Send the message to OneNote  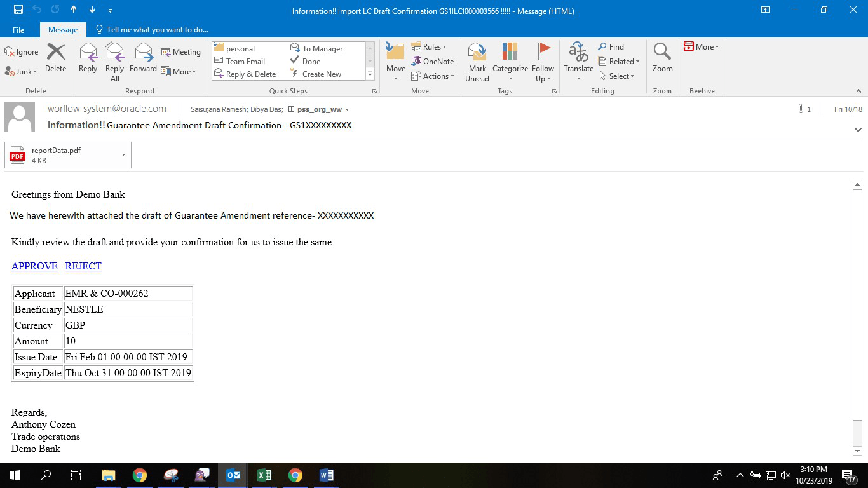pyautogui.click(x=433, y=61)
